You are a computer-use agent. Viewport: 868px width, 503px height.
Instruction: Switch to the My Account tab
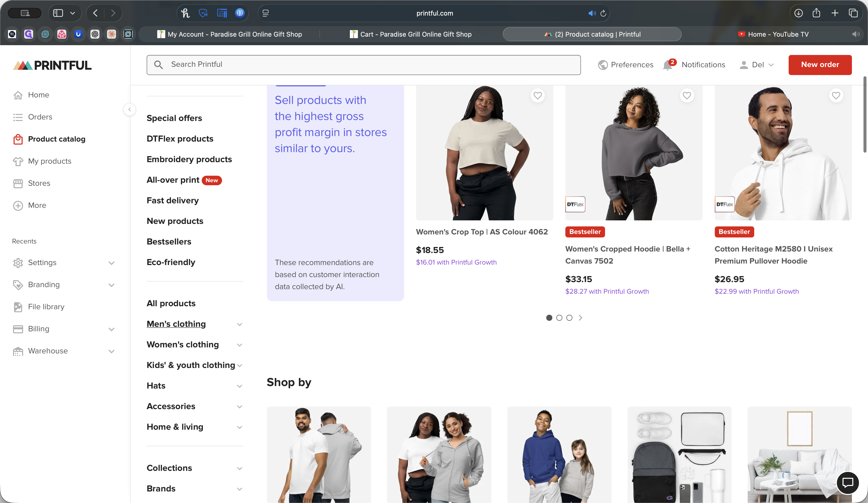coord(229,34)
